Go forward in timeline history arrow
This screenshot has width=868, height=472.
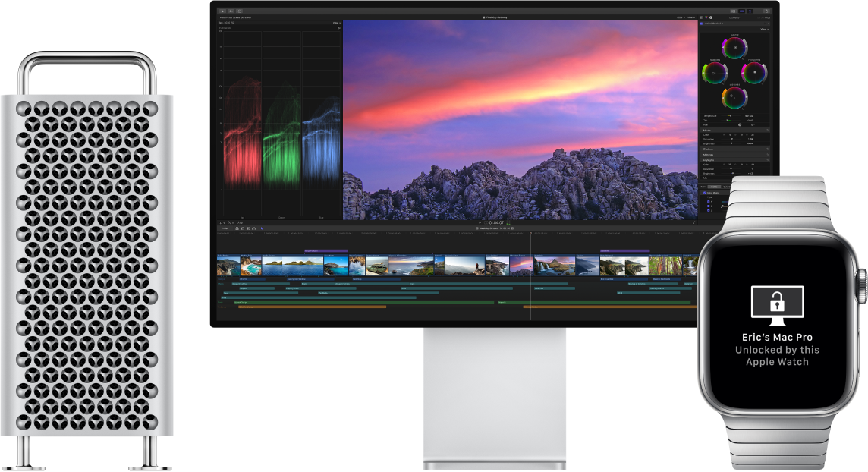512,228
